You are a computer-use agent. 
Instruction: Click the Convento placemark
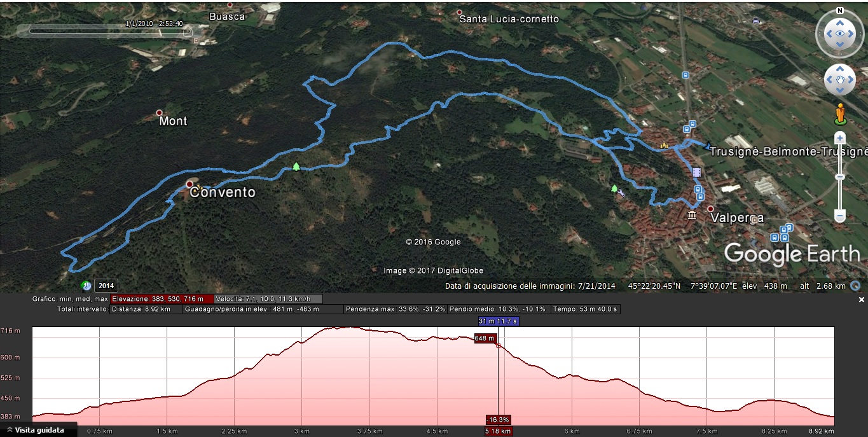click(189, 184)
